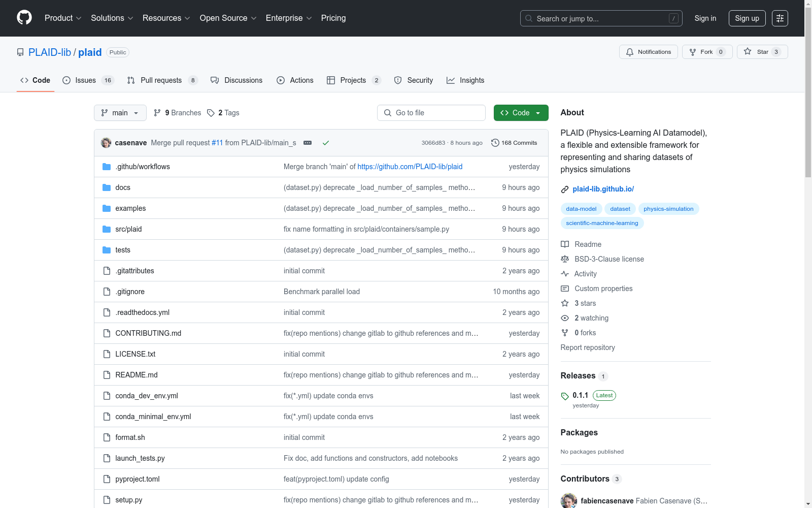Open the green Code dropdown button
812x508 pixels.
pos(521,113)
